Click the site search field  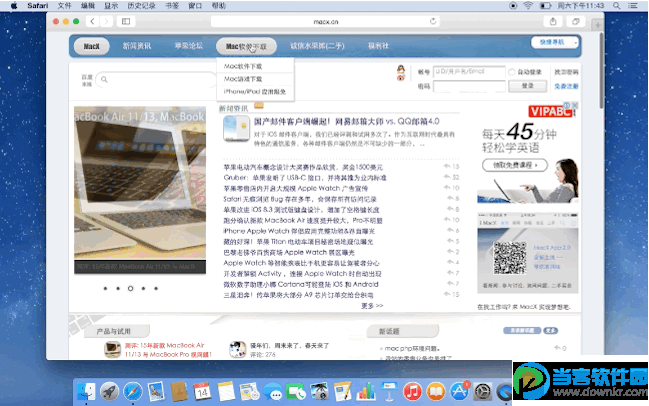tap(156, 79)
